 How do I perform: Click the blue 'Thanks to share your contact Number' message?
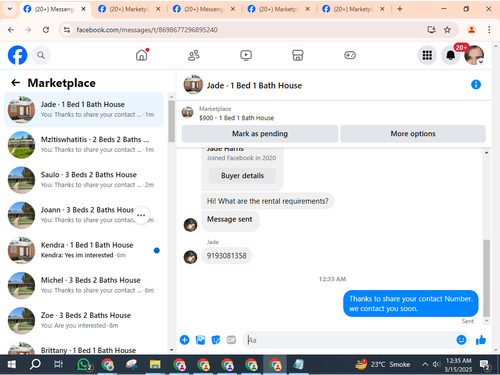point(411,303)
